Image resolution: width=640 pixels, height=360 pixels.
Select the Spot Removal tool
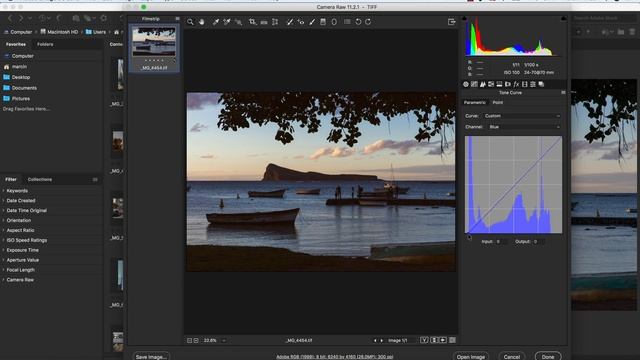pos(289,22)
